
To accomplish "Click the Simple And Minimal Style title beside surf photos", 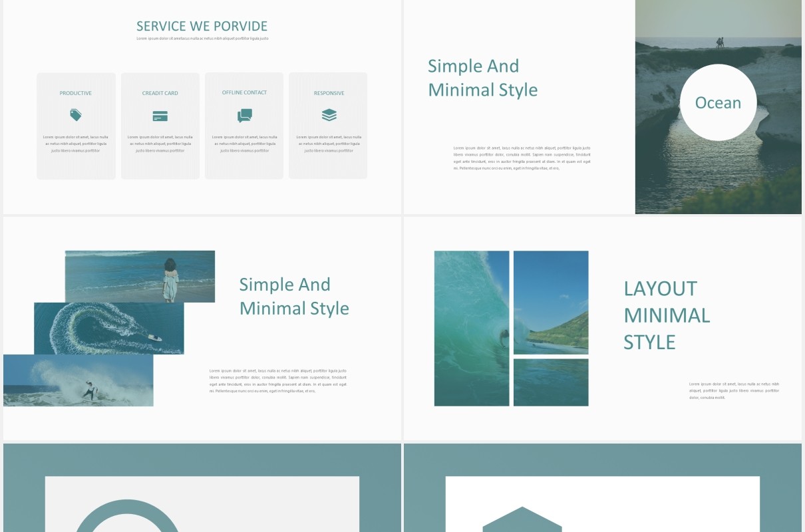I will (294, 296).
